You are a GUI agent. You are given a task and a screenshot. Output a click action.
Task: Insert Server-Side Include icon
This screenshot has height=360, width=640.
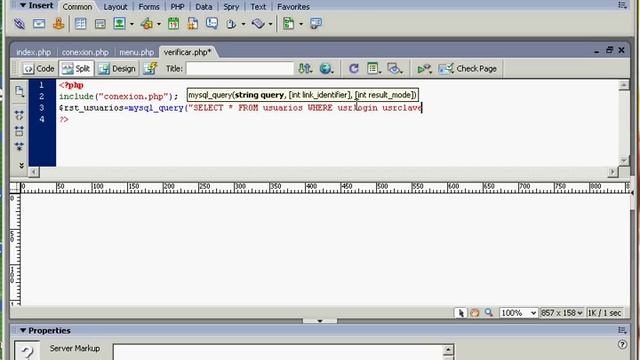point(193,24)
